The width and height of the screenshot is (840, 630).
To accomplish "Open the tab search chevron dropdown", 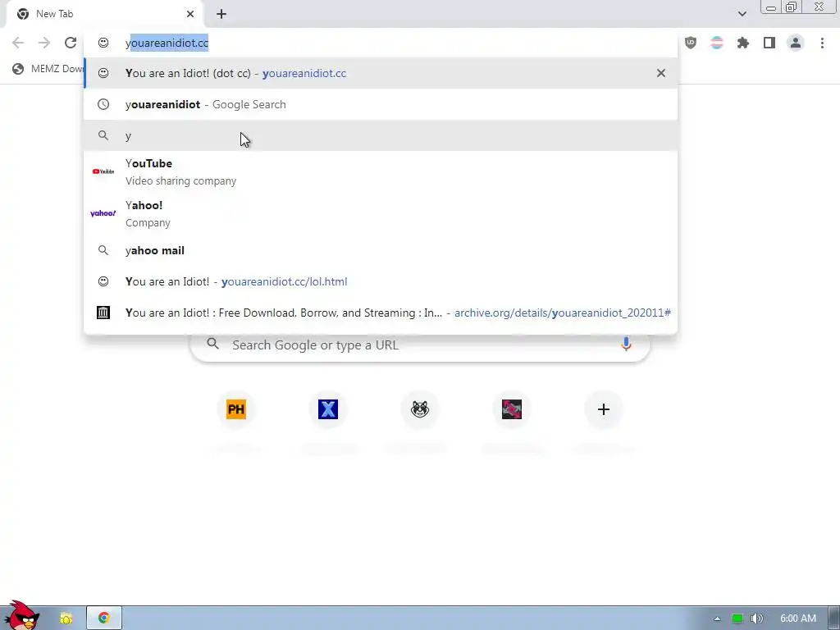I will [742, 14].
